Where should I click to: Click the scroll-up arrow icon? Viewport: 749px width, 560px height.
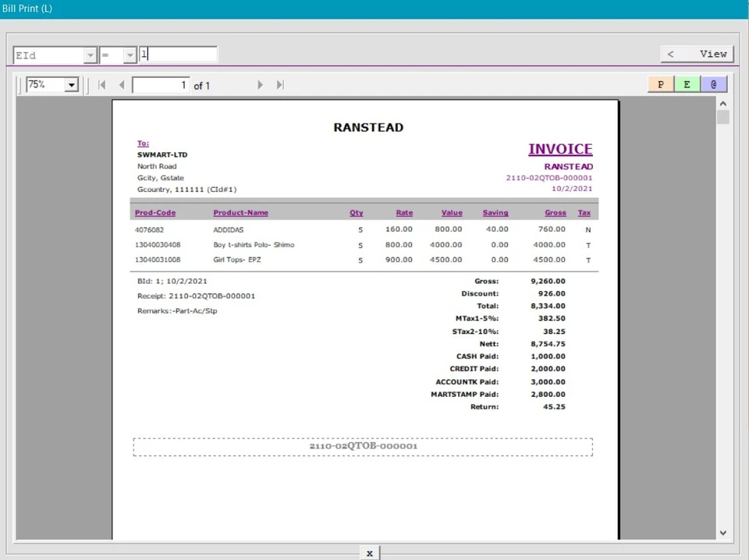tap(722, 102)
